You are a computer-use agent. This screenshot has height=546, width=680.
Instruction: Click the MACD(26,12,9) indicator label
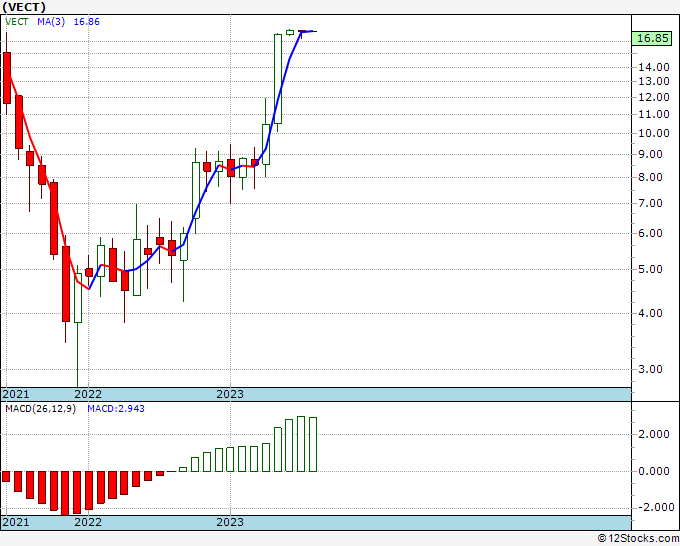tap(40, 409)
